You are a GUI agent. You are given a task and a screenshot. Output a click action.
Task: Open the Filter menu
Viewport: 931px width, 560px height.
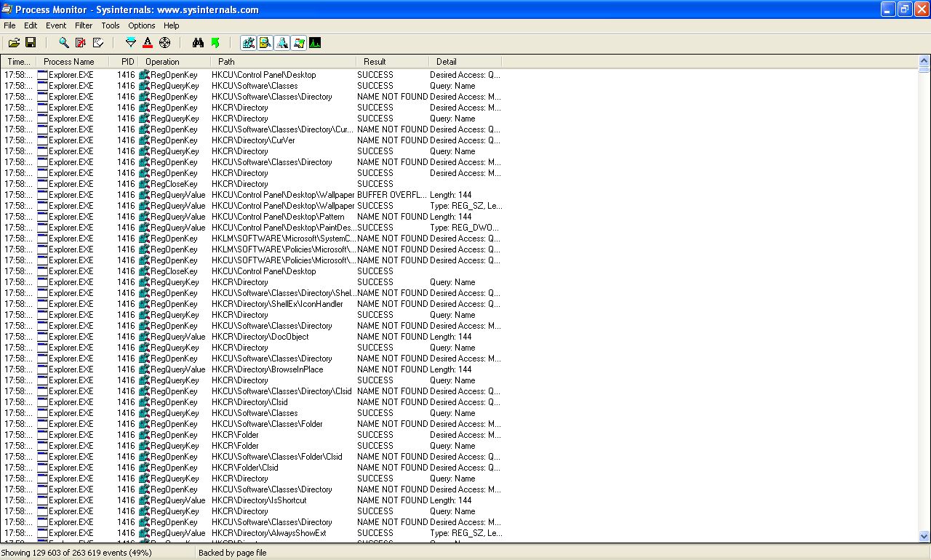pos(84,25)
